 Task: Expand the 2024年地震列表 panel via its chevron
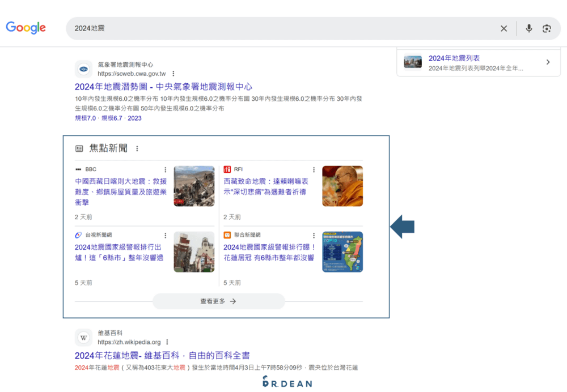[548, 62]
